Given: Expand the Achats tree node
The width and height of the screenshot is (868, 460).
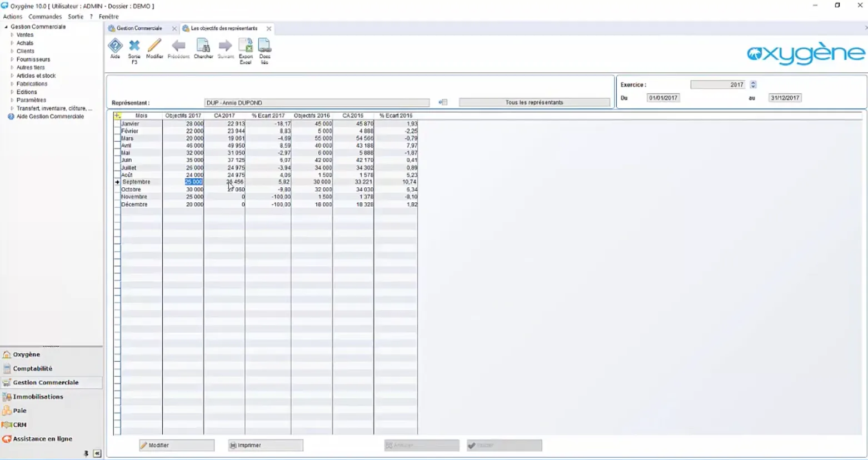Looking at the screenshot, I should pos(12,43).
